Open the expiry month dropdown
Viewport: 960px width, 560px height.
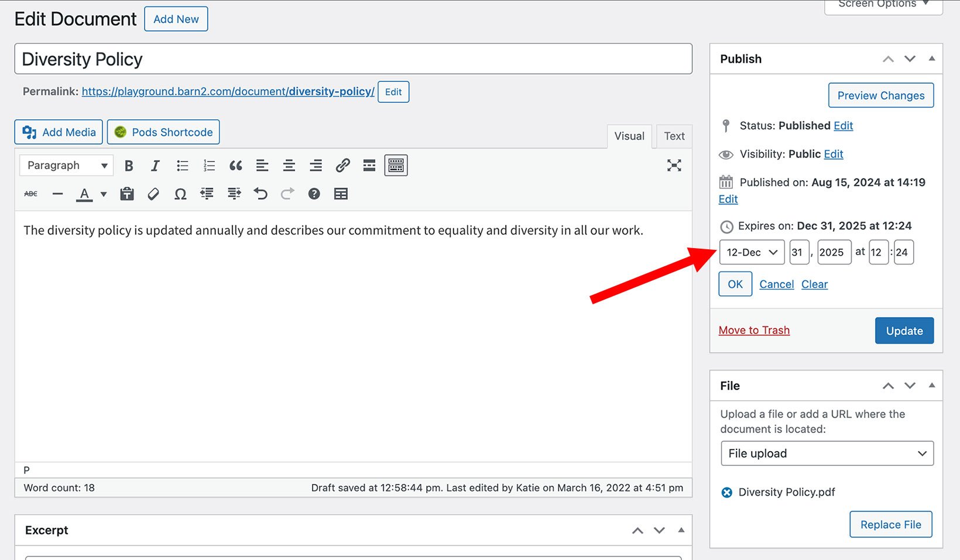751,252
